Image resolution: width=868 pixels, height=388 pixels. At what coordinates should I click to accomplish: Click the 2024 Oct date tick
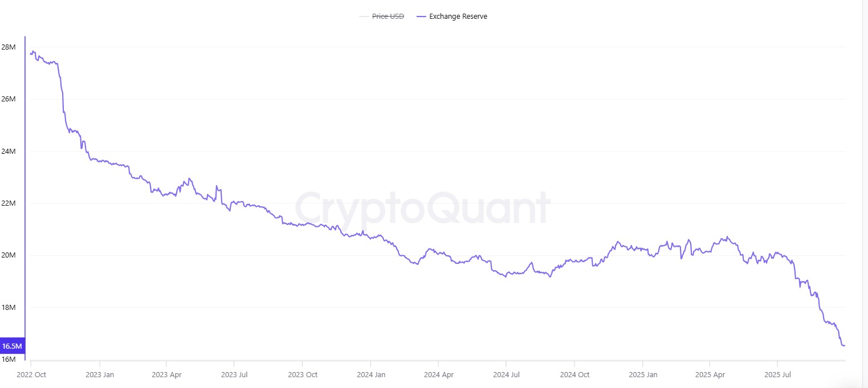pos(574,375)
